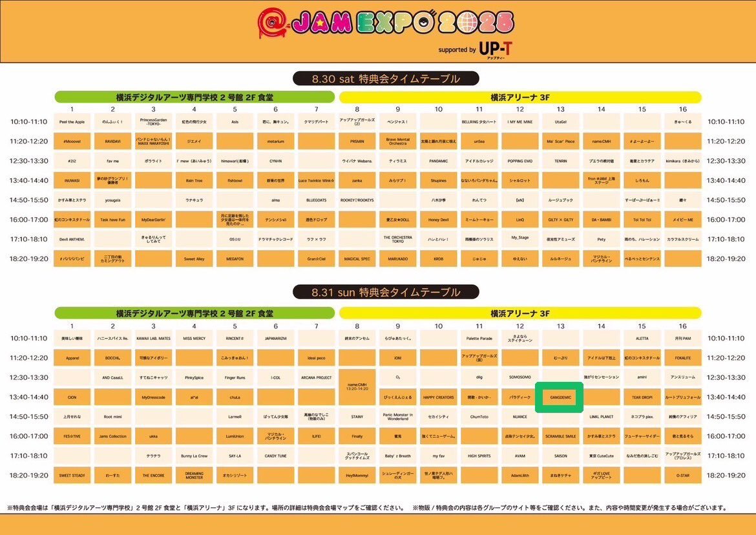Select the fishbowl slot
The width and height of the screenshot is (756, 535).
pyautogui.click(x=235, y=181)
